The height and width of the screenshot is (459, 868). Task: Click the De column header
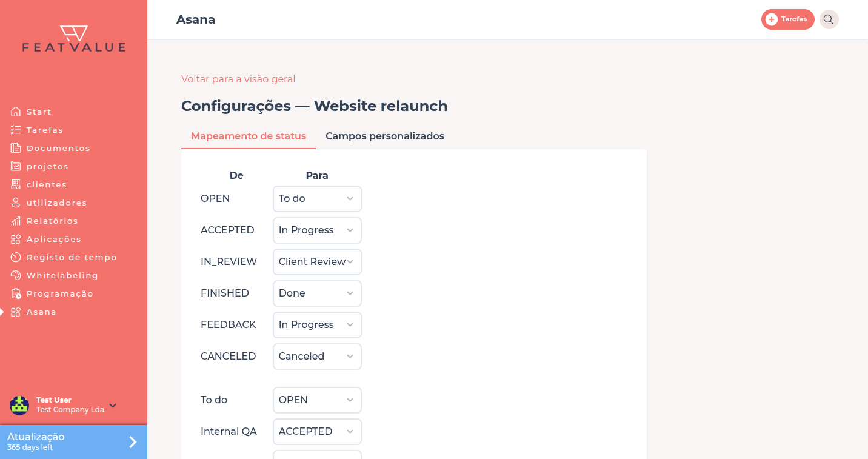[x=236, y=175]
